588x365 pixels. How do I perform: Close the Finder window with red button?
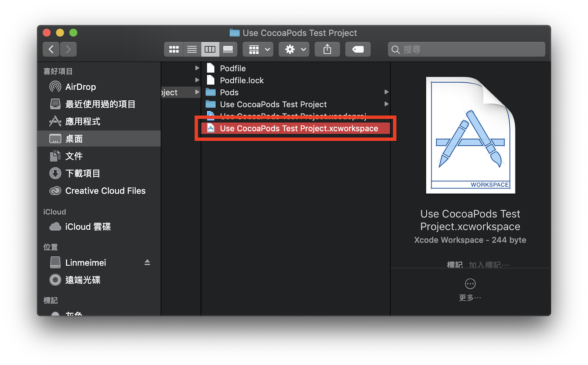(x=47, y=33)
